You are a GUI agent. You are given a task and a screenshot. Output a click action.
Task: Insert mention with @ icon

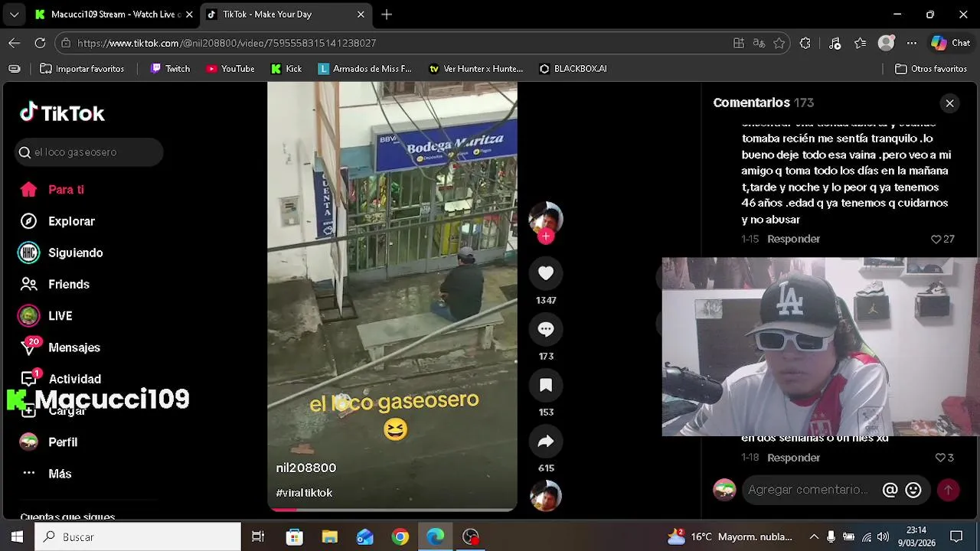(x=890, y=490)
